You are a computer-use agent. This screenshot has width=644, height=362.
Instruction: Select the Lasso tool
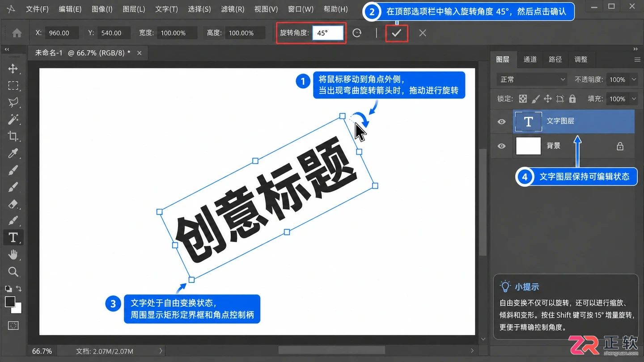click(13, 102)
